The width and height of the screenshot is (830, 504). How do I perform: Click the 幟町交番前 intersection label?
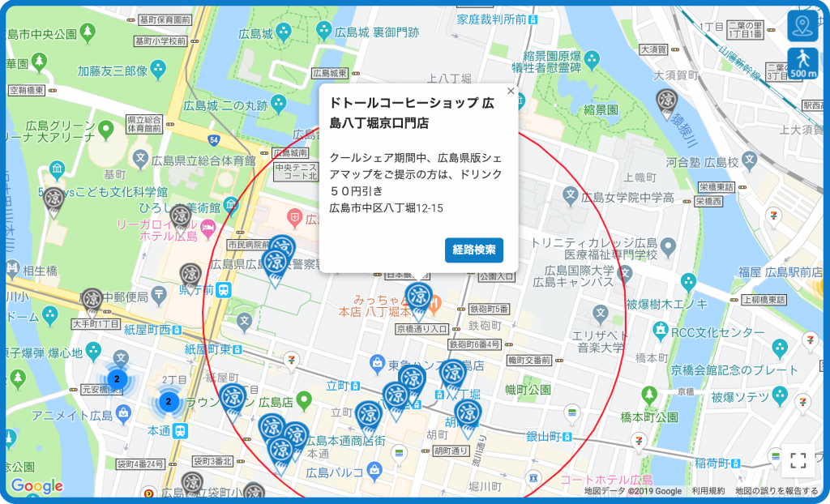(529, 360)
